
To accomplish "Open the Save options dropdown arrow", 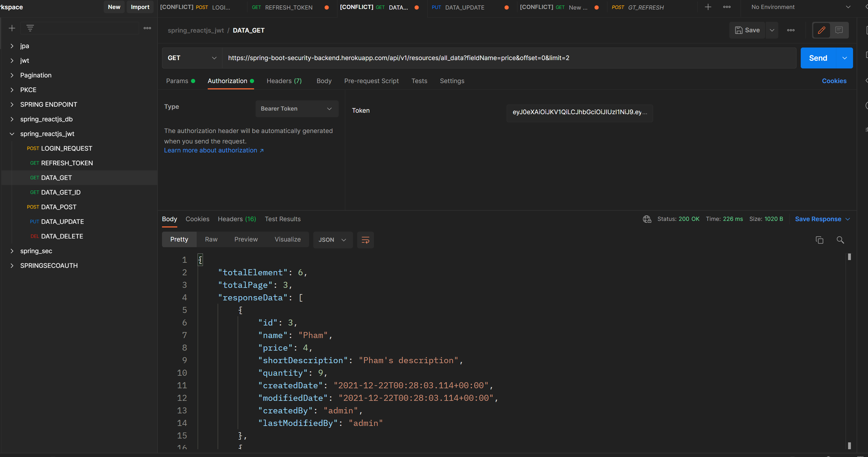I will (x=772, y=30).
